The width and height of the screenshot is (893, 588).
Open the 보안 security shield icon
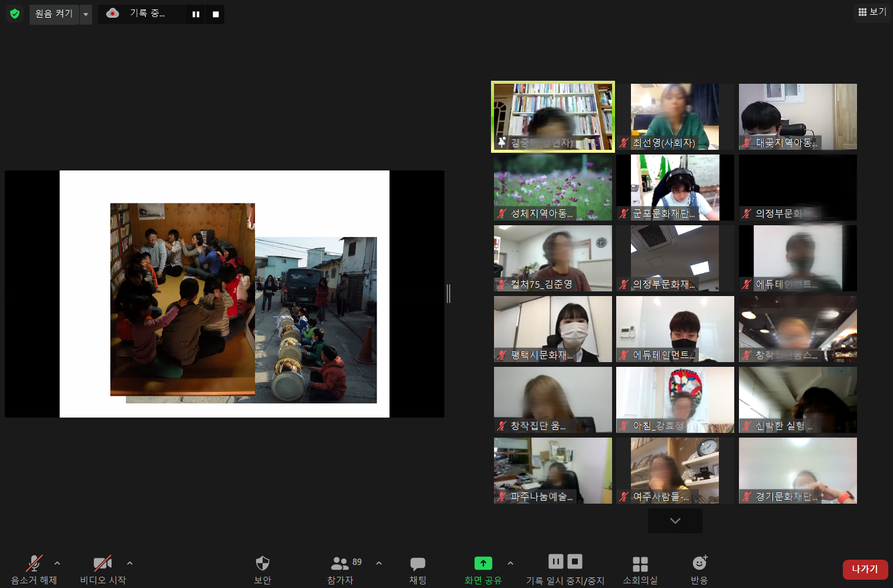click(263, 564)
